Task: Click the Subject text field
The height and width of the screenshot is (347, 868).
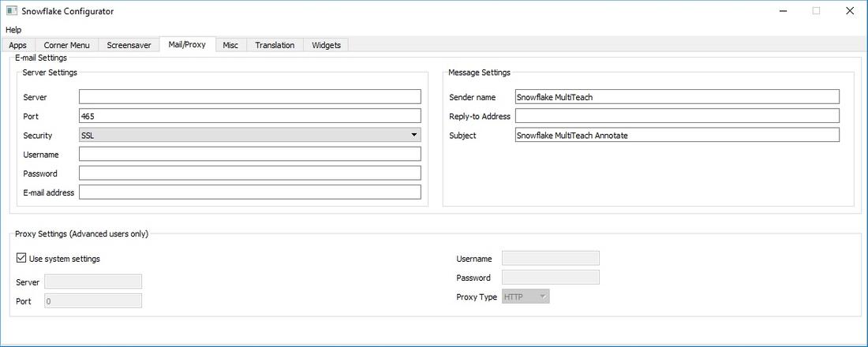Action: [676, 135]
